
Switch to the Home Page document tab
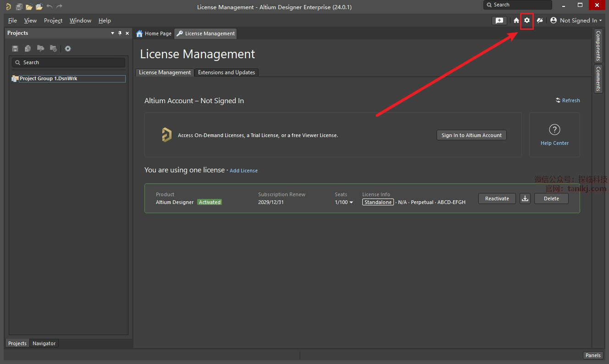(x=154, y=33)
